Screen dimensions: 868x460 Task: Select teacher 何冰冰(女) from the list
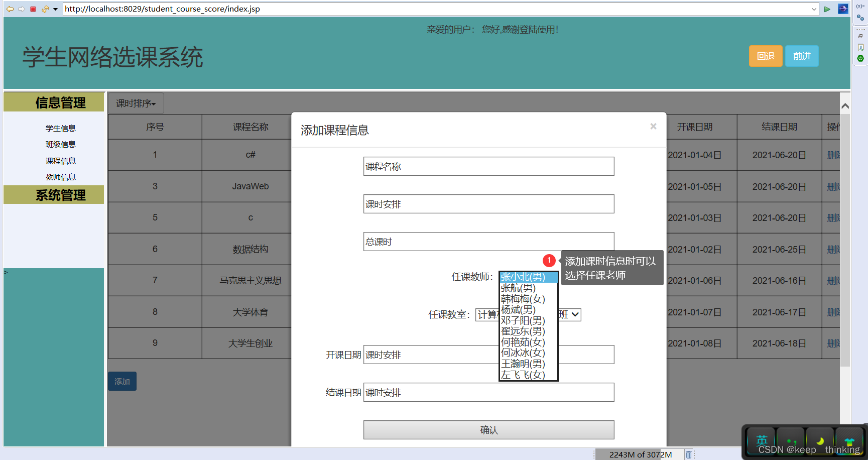pyautogui.click(x=528, y=353)
